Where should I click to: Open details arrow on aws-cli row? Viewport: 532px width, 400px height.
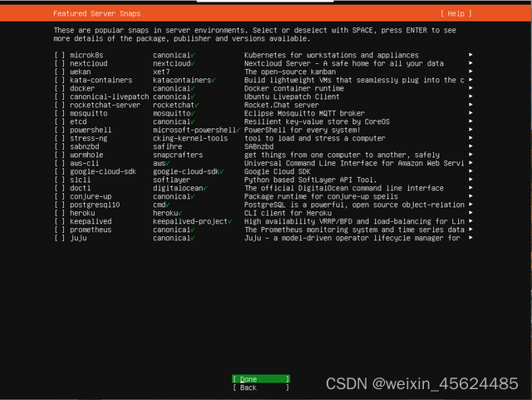pyautogui.click(x=470, y=163)
